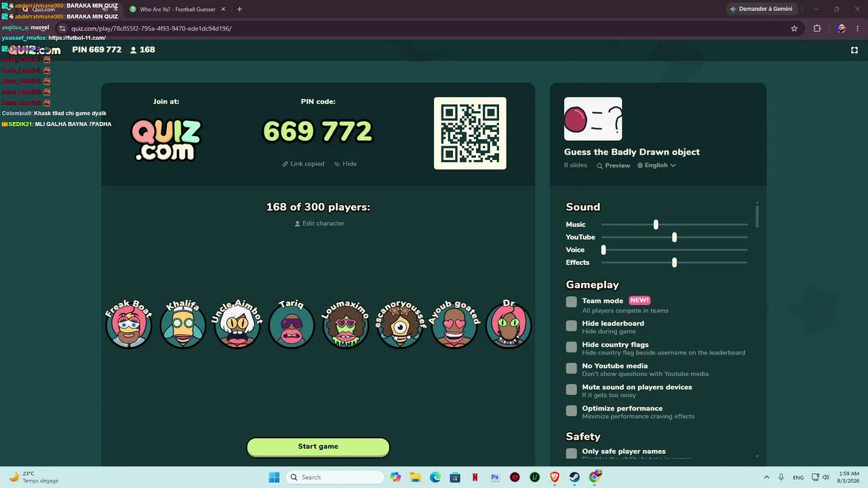Screen dimensions: 868x488
Task: Select the Dr player avatar
Action: [x=509, y=325]
